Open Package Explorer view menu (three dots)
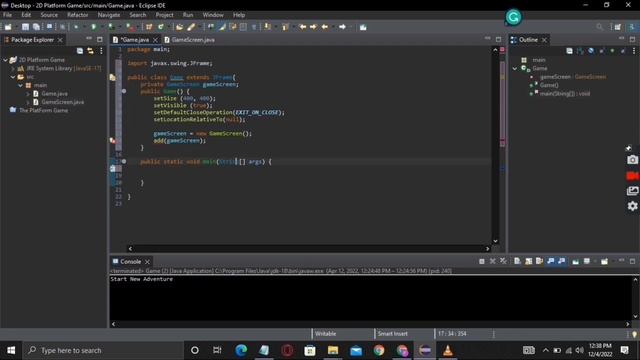 click(x=101, y=51)
